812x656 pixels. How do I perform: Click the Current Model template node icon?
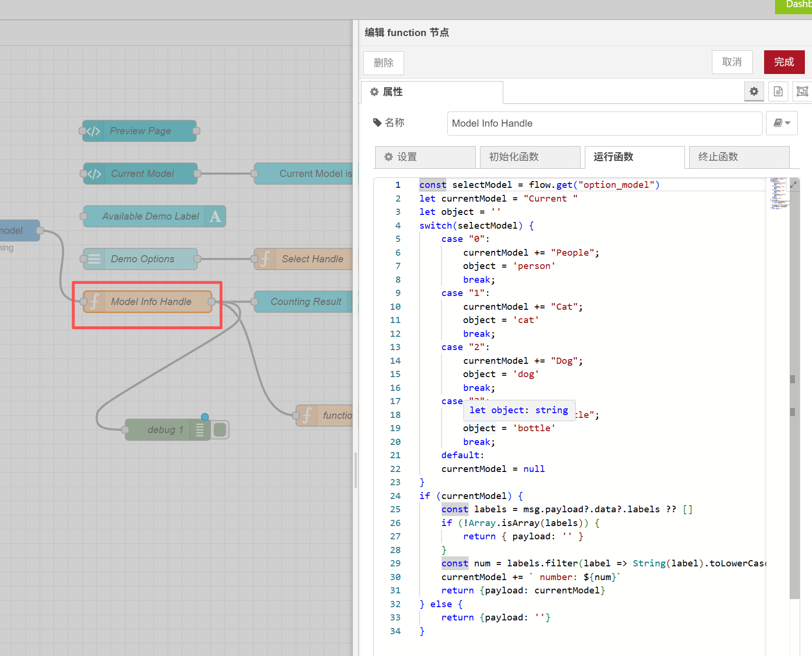[x=94, y=174]
